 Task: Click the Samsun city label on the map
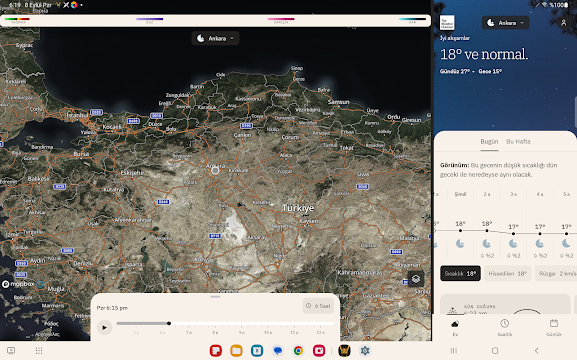339,102
